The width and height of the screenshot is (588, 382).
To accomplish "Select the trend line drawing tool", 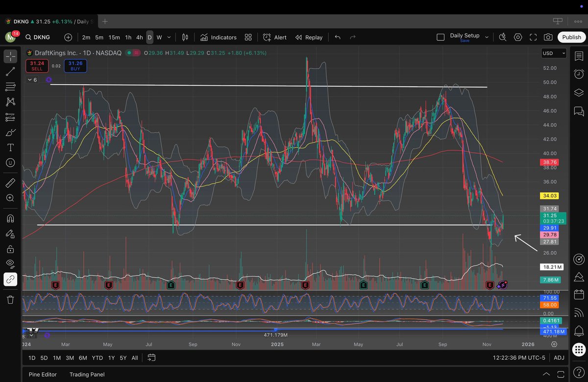I will pos(10,72).
